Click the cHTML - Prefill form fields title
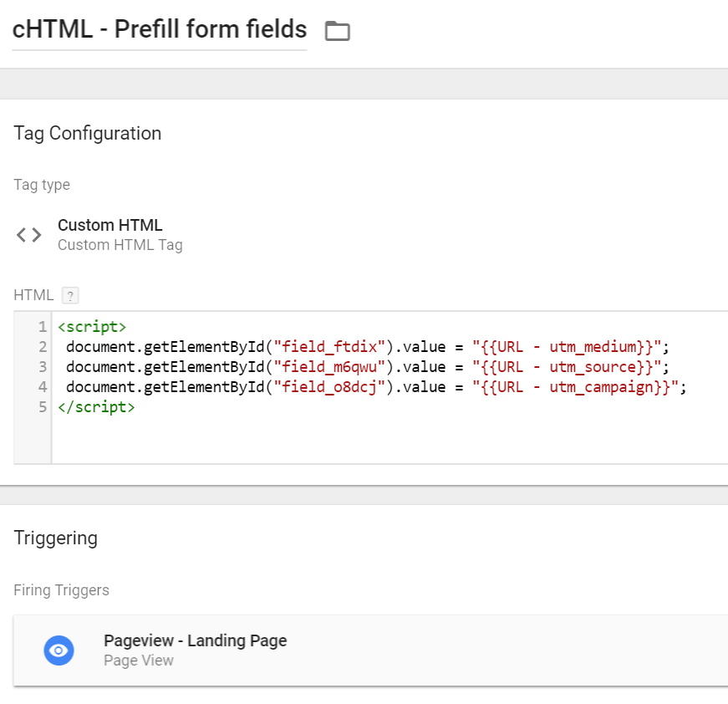The width and height of the screenshot is (728, 704). [159, 29]
